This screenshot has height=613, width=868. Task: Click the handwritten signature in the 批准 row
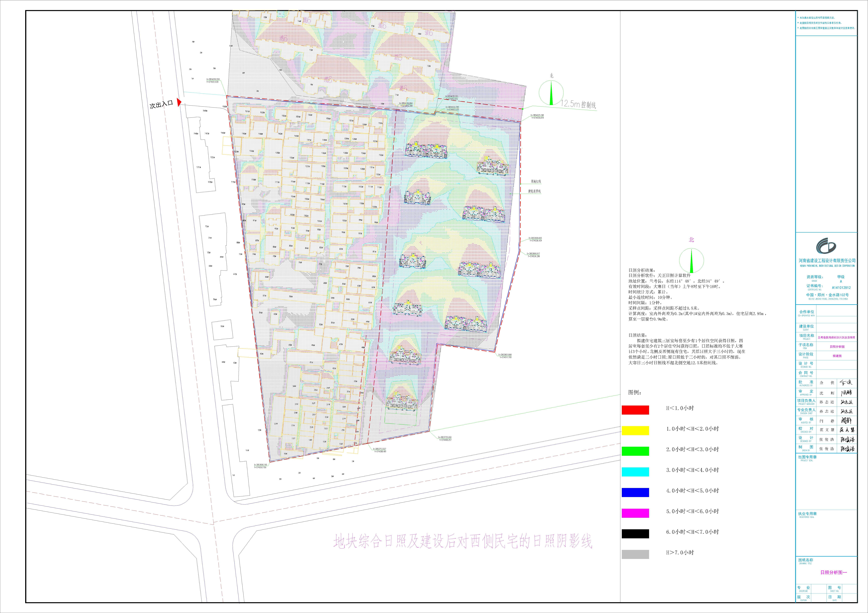846,382
